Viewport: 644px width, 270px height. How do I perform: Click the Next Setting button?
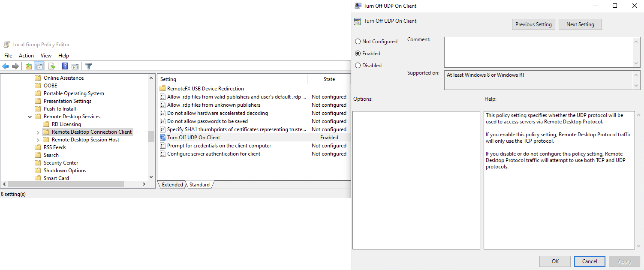pos(580,24)
